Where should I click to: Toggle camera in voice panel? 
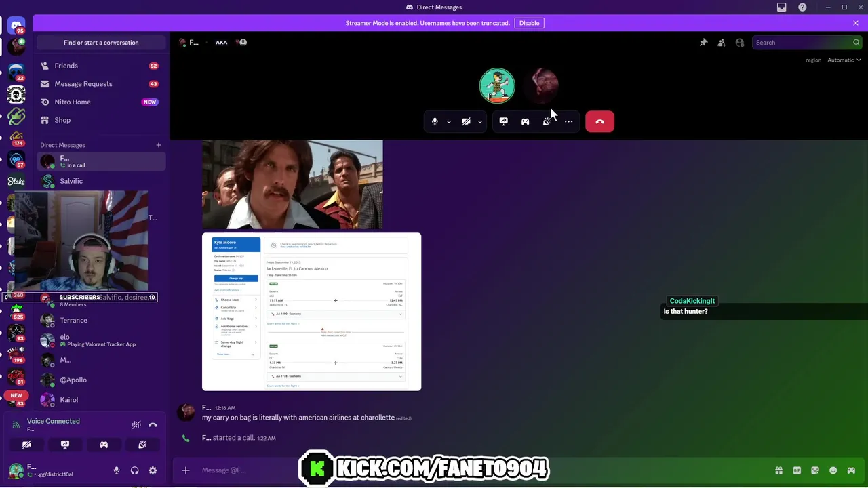tap(26, 445)
